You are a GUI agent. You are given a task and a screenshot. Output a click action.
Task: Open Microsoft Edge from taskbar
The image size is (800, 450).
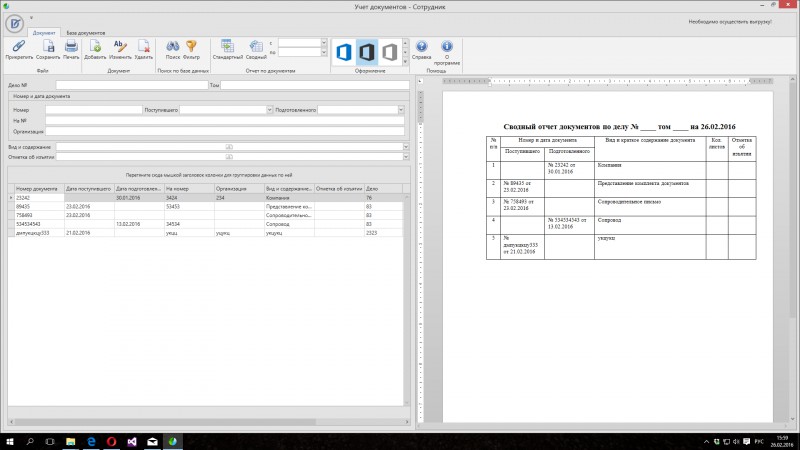pyautogui.click(x=91, y=441)
